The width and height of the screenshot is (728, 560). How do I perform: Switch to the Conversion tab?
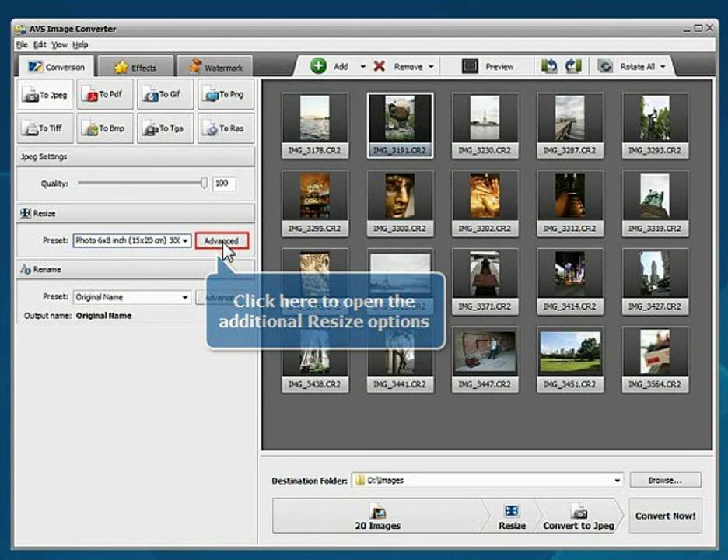click(56, 67)
